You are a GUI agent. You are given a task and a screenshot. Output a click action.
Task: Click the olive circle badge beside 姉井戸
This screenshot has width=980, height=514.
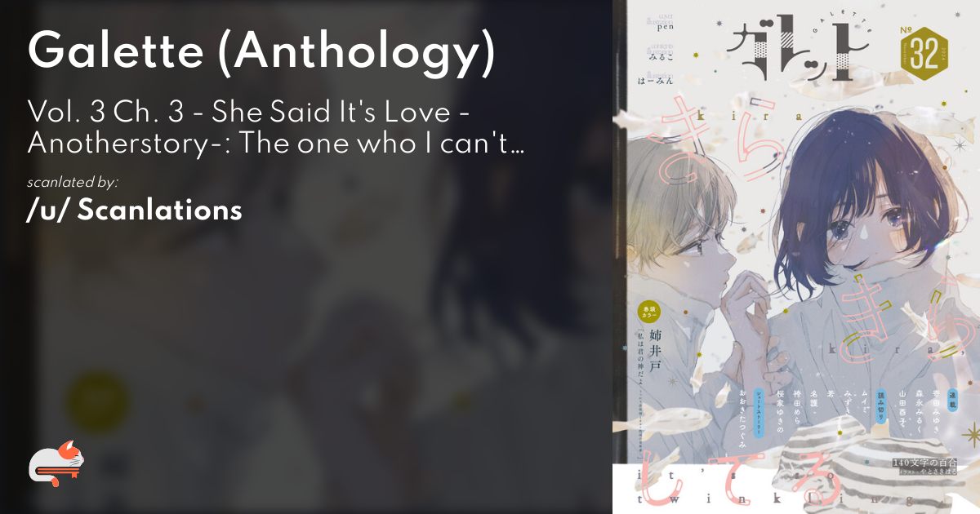click(649, 312)
